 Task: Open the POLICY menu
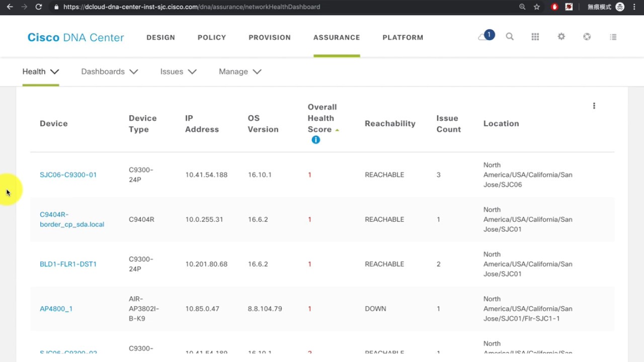pyautogui.click(x=212, y=37)
